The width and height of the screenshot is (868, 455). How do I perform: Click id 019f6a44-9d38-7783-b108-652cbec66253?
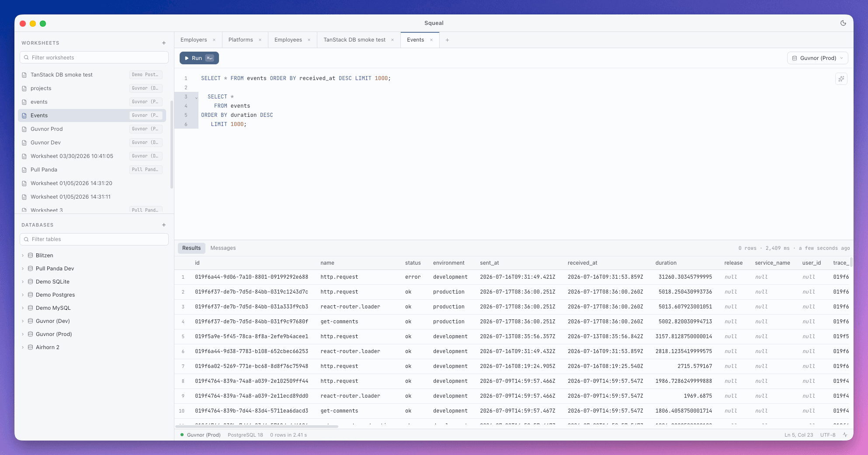point(251,351)
